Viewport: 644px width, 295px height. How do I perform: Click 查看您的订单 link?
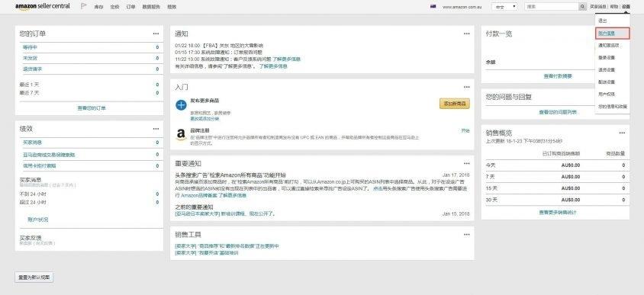pos(91,108)
